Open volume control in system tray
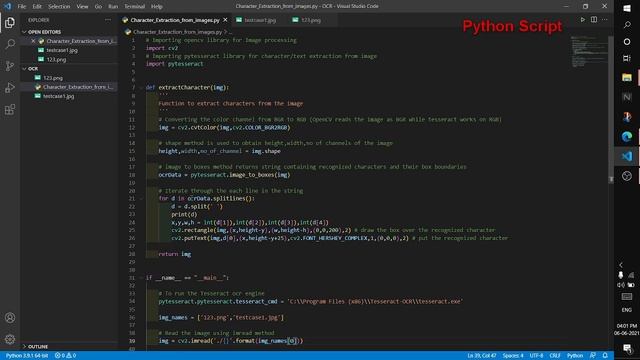The width and height of the screenshot is (640, 360). (621, 285)
